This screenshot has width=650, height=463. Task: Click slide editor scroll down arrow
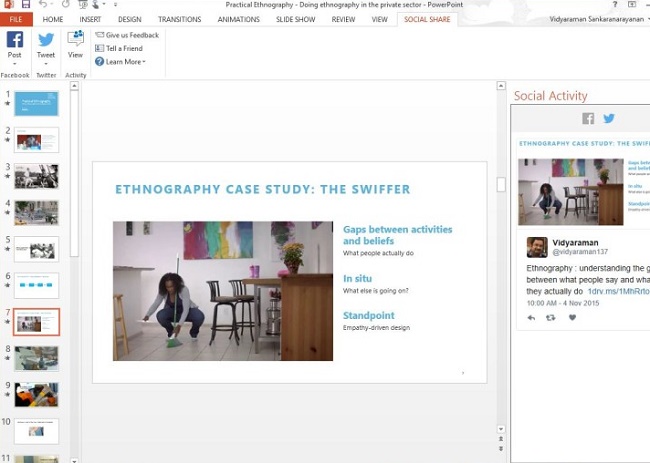pos(501,429)
